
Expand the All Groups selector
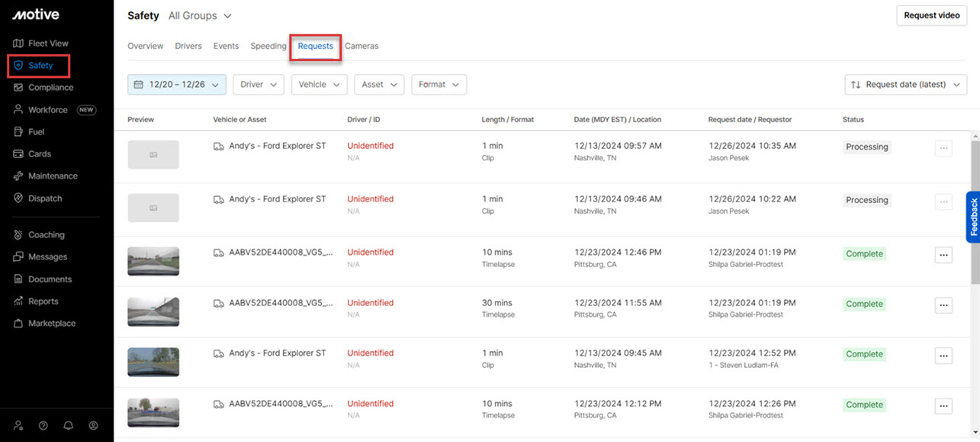[x=199, y=15]
